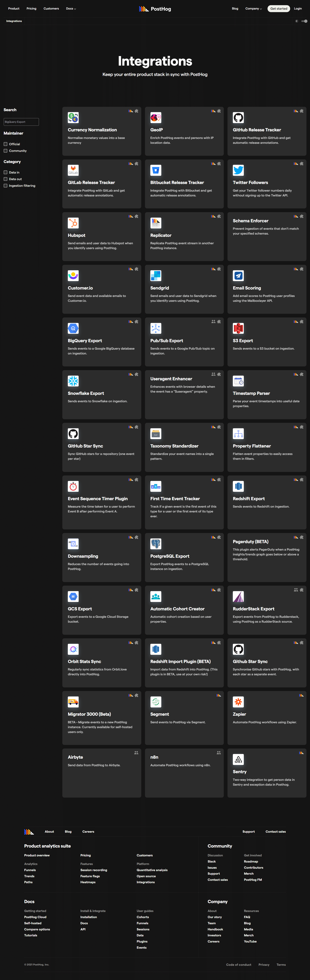Viewport: 310px width, 980px height.
Task: Open the Useragent Enhancer card title
Action: point(171,379)
